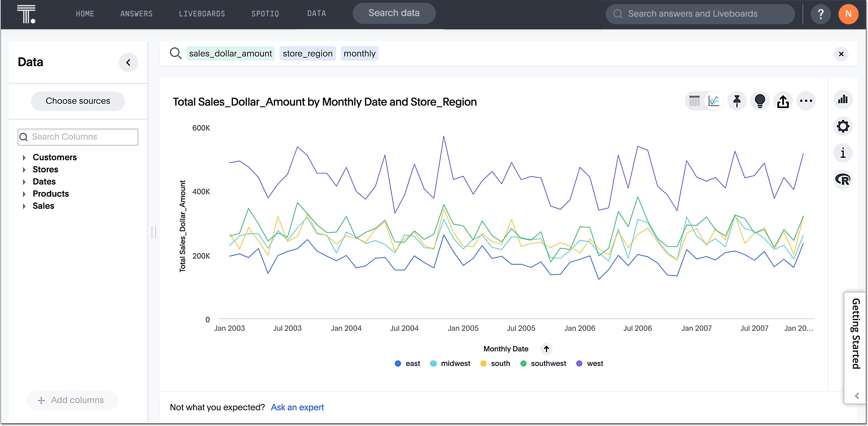This screenshot has height=426, width=868.
Task: Switch to table view in view toggle
Action: coord(694,101)
